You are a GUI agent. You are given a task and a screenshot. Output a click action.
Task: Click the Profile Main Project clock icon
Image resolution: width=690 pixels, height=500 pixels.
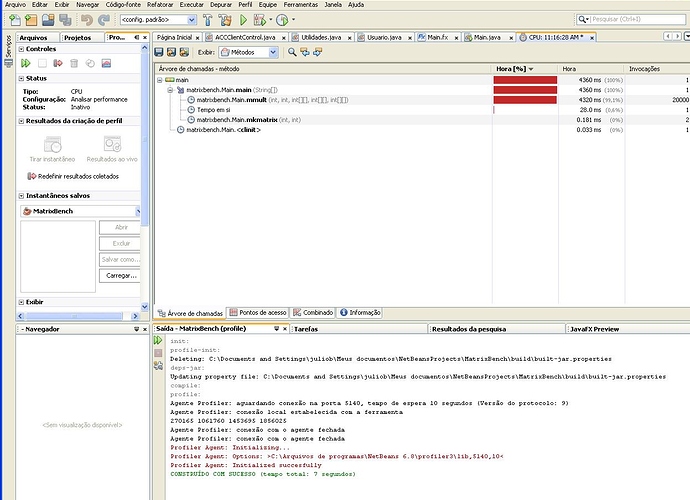point(283,19)
